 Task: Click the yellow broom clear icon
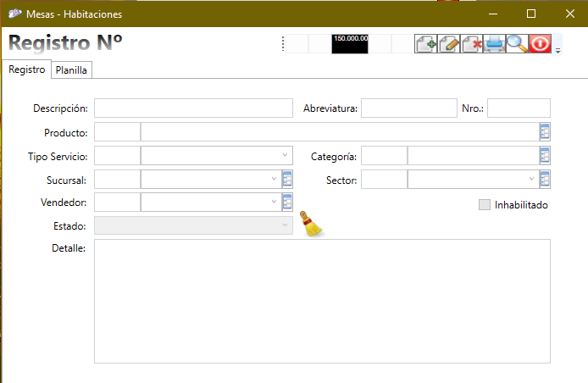(x=311, y=224)
